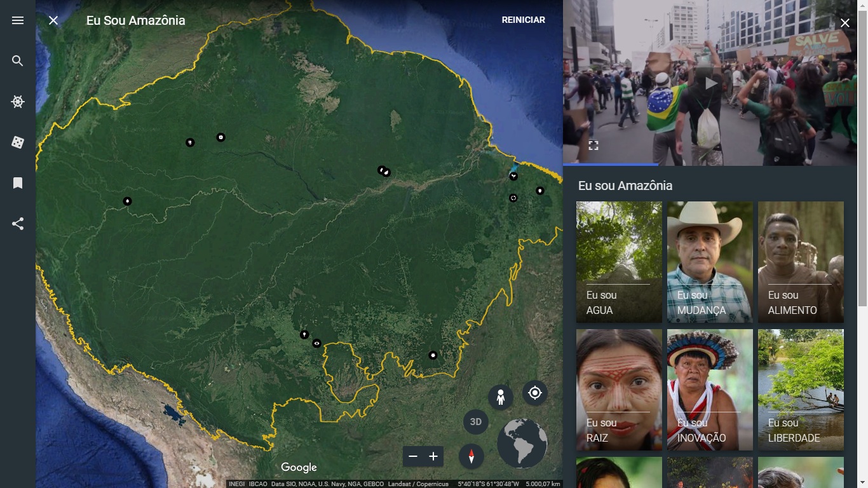Expand the video to fullscreen
This screenshot has width=868, height=488.
click(593, 146)
